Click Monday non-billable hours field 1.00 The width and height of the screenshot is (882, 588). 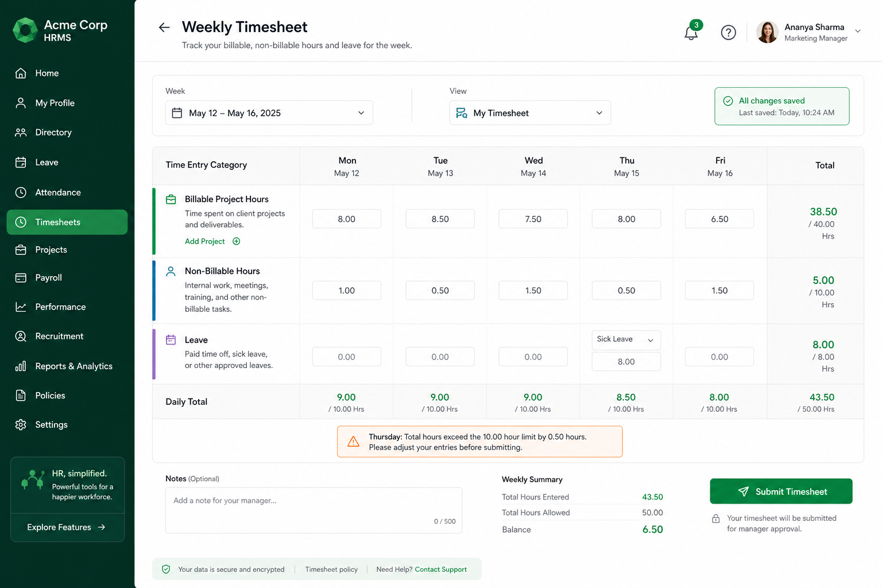(347, 291)
